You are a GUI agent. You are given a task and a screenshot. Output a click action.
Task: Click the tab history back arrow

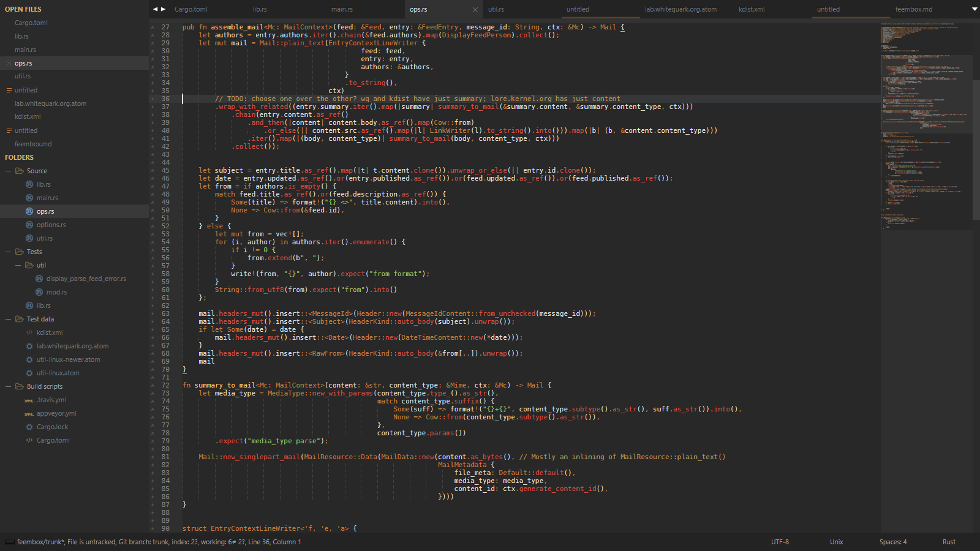coord(156,9)
